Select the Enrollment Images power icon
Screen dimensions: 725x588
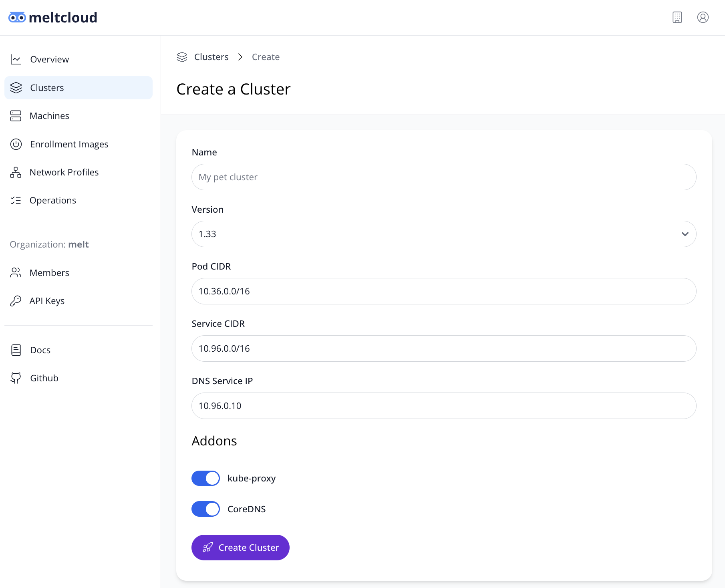pos(16,144)
